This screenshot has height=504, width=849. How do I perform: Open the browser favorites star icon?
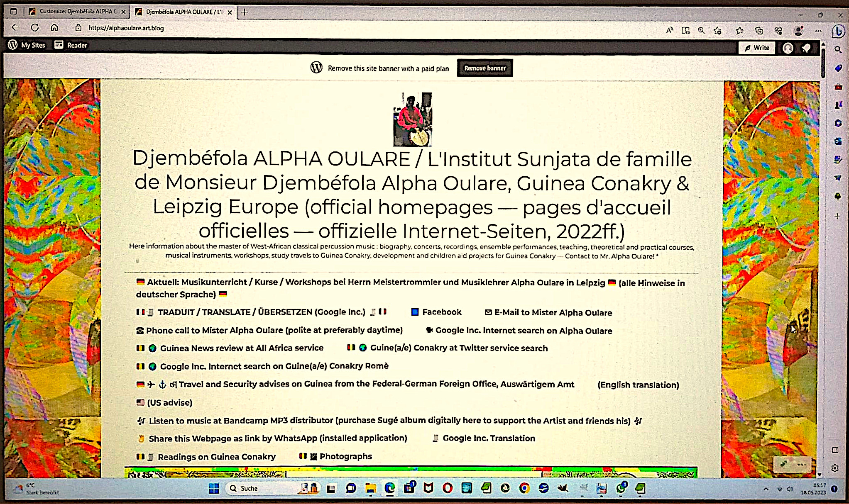tap(739, 30)
